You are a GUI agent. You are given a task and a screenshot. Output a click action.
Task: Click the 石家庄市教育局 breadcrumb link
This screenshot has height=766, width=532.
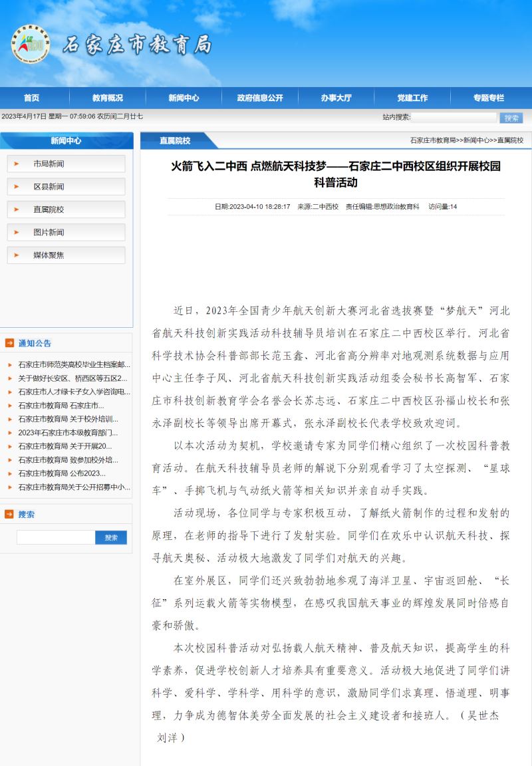point(433,140)
